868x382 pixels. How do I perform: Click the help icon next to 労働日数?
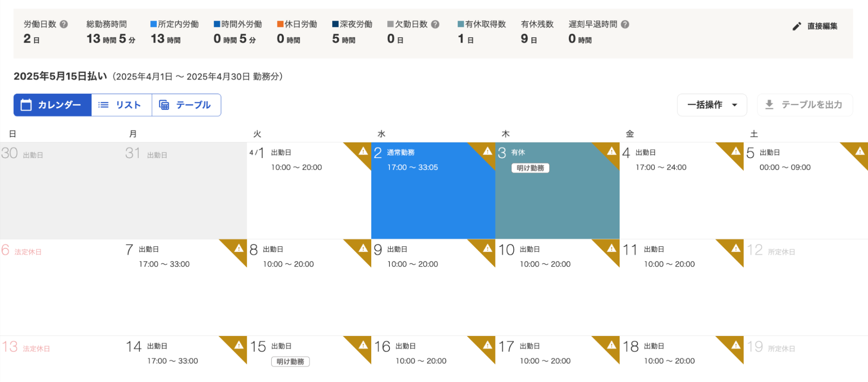point(64,24)
